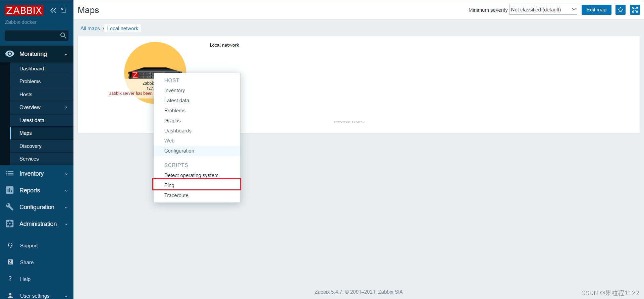This screenshot has height=299, width=644.
Task: Run the Ping script
Action: point(197,185)
